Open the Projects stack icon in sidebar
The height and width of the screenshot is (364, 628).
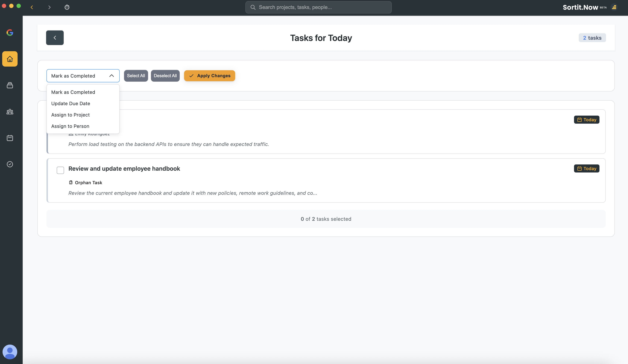coord(10,85)
